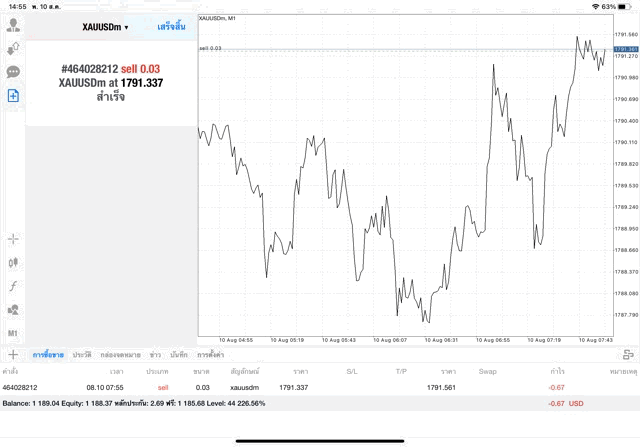The image size is (640, 447).
Task: Open the กล่องจดหมาย mailbox tab
Action: click(118, 355)
